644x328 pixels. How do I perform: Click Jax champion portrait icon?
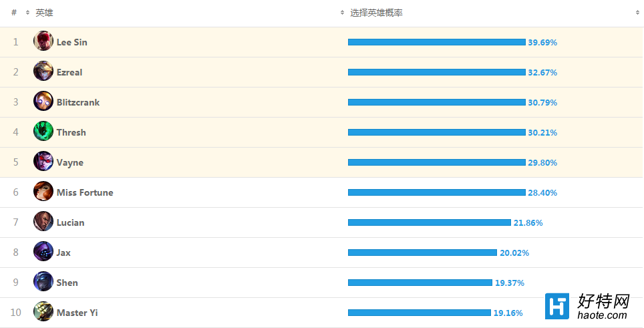(x=43, y=252)
